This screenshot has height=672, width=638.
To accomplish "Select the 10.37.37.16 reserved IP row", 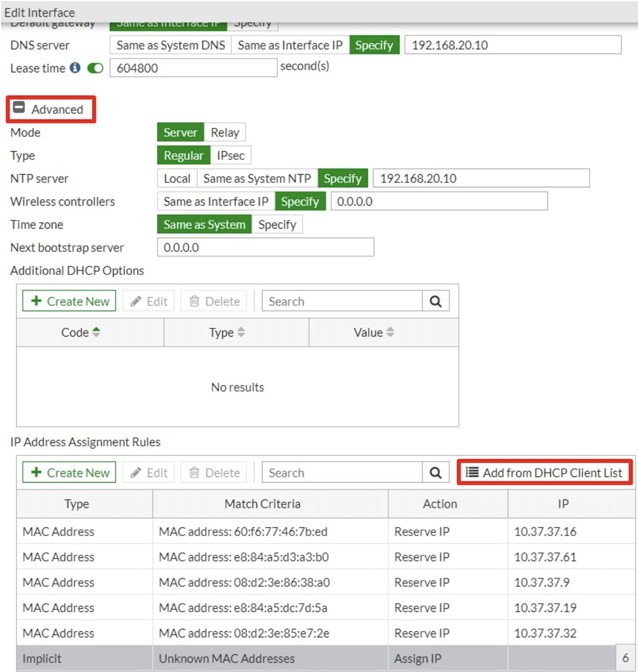I will [x=326, y=531].
